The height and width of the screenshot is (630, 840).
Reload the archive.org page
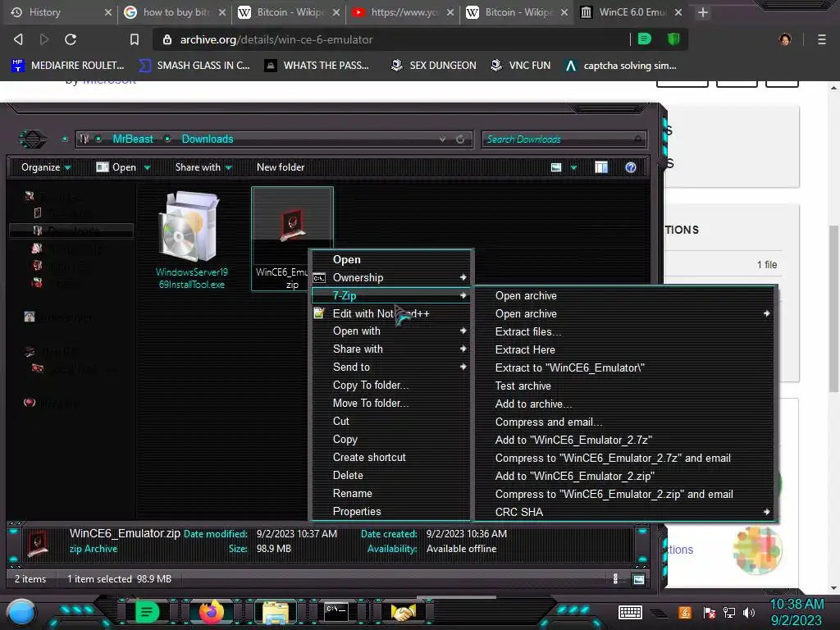71,39
